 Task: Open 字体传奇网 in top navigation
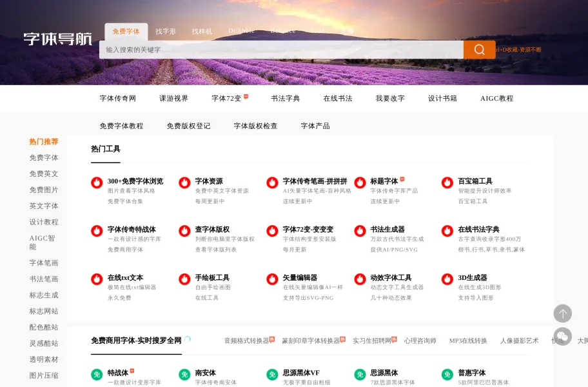pos(118,98)
